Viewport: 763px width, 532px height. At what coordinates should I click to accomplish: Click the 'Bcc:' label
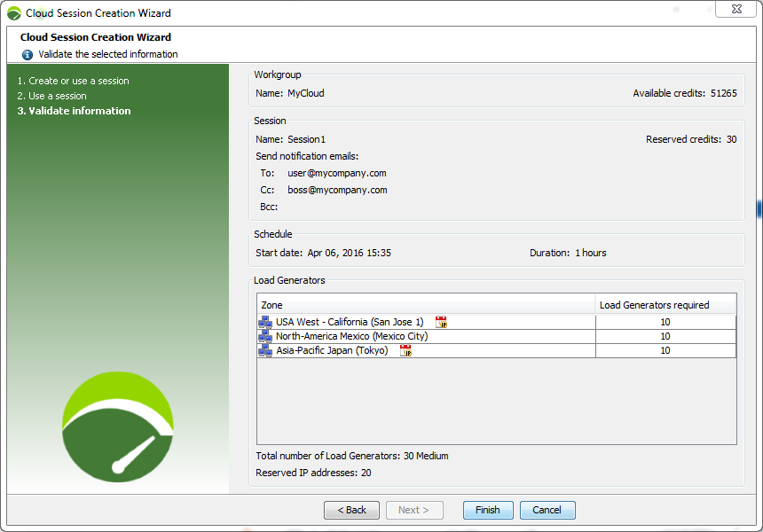(x=269, y=207)
